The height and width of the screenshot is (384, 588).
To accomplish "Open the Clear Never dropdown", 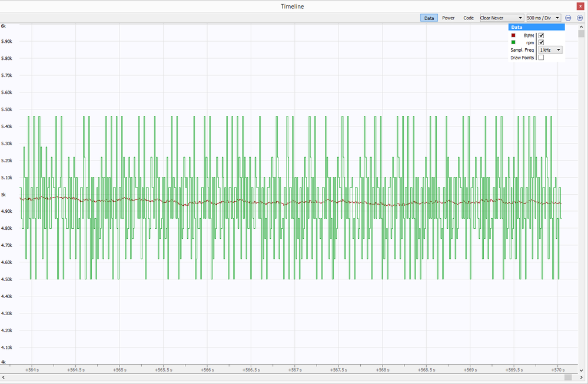I will pos(501,18).
